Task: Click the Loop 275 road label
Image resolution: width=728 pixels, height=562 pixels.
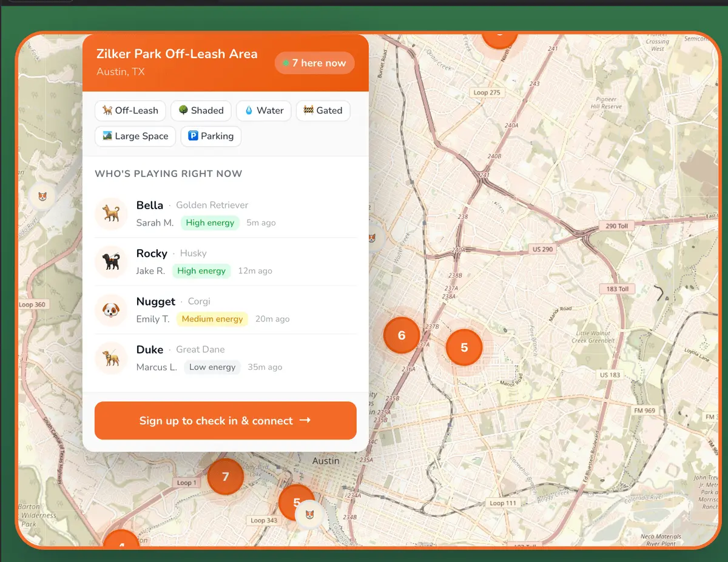Action: pos(487,92)
